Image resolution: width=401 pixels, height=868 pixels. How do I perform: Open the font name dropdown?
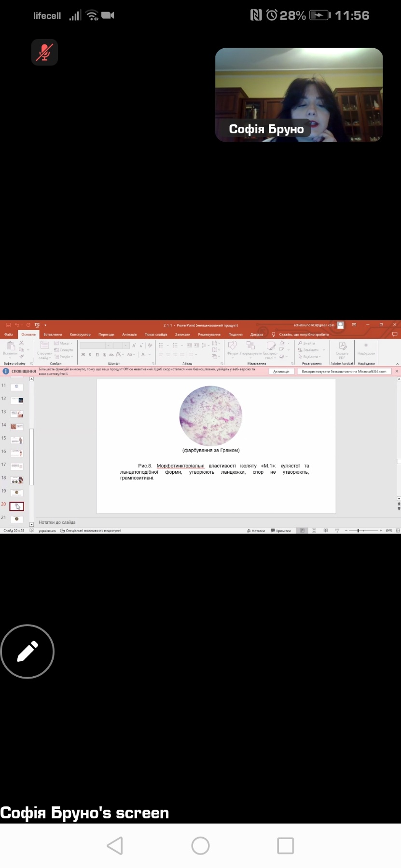(x=96, y=345)
